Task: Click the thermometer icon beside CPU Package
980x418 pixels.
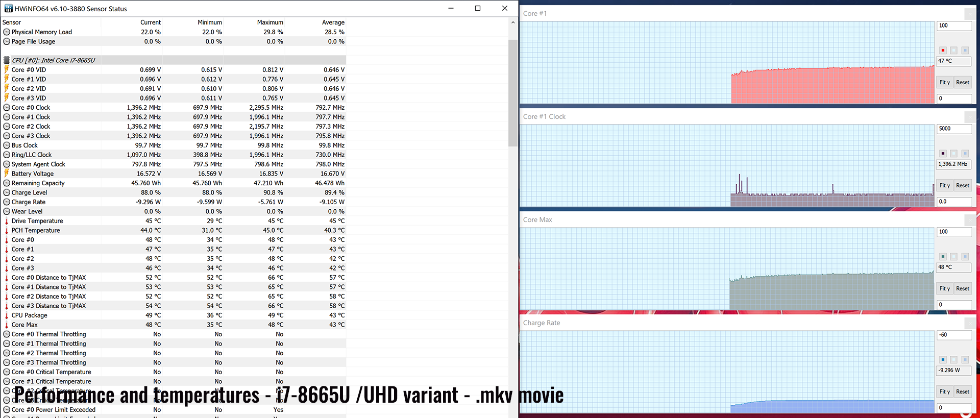Action: pyautogui.click(x=7, y=315)
